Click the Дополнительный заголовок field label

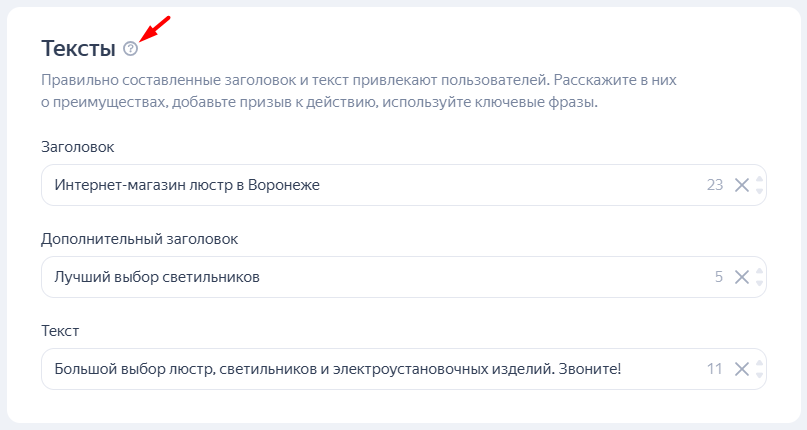click(139, 239)
